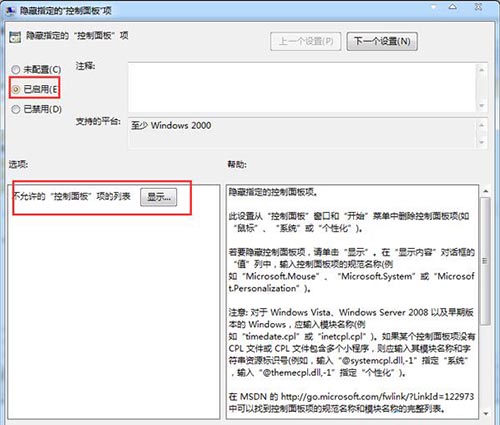Image resolution: width=500 pixels, height=425 pixels.
Task: Click the 隐藏指定的控制面板项。 help line
Action: (273, 192)
